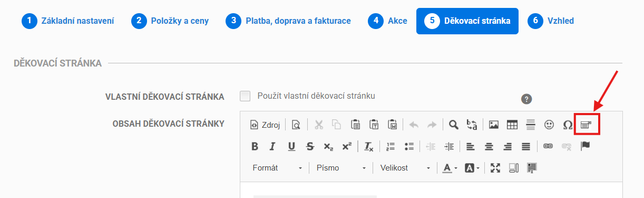Open the Velikost size dropdown
The width and height of the screenshot is (644, 198).
405,168
